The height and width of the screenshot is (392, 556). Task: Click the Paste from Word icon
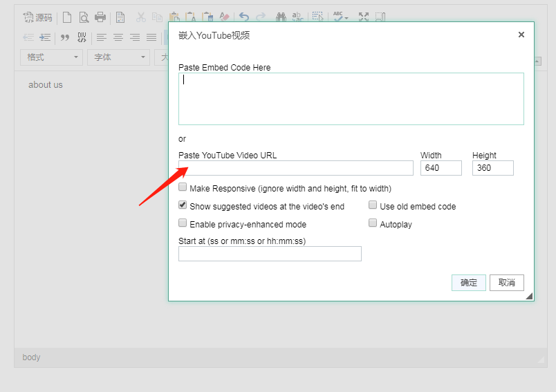click(x=207, y=17)
